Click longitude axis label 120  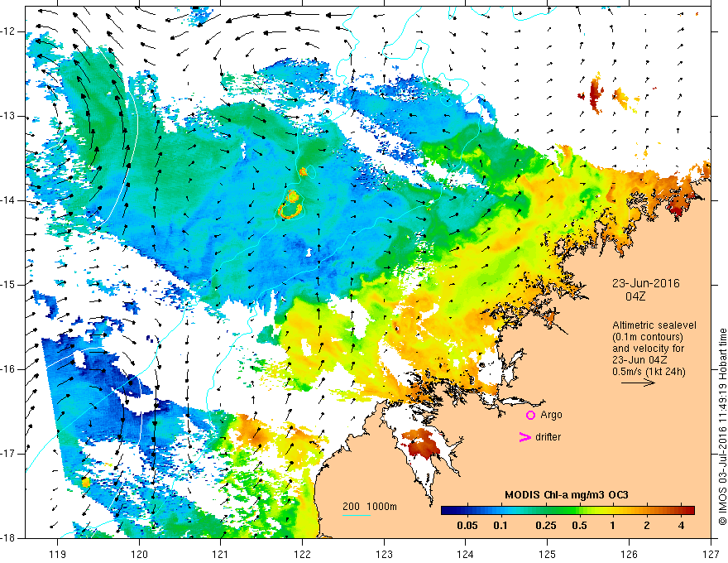click(139, 554)
